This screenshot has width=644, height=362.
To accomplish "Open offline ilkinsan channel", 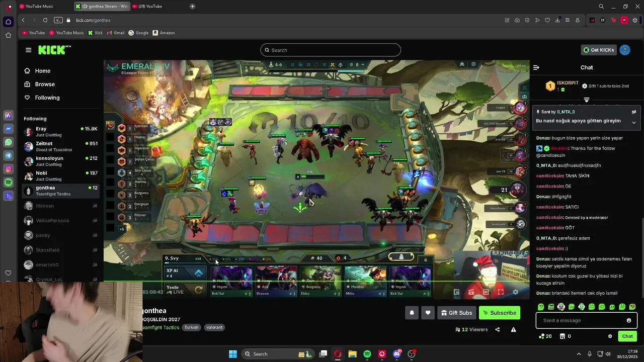I will tap(60, 206).
